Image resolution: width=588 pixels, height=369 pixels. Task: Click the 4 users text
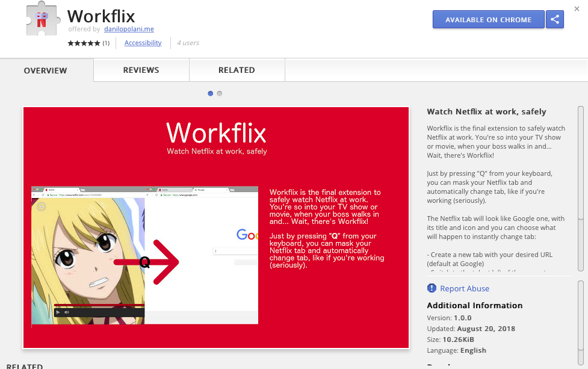coord(188,43)
